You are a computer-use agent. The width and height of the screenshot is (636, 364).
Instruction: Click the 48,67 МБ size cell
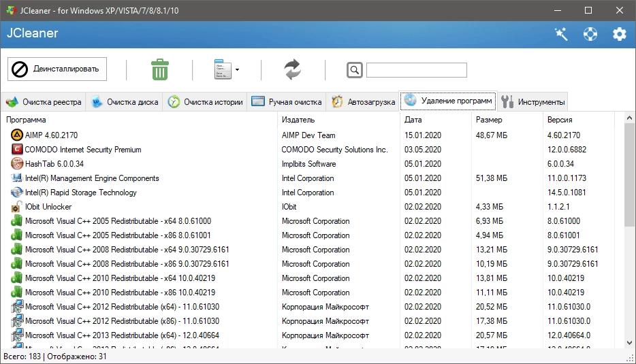pyautogui.click(x=492, y=135)
